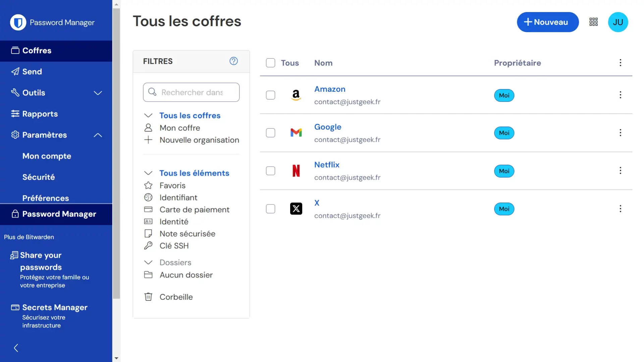
Task: Click the Paramètres settings icon
Action: (x=15, y=135)
